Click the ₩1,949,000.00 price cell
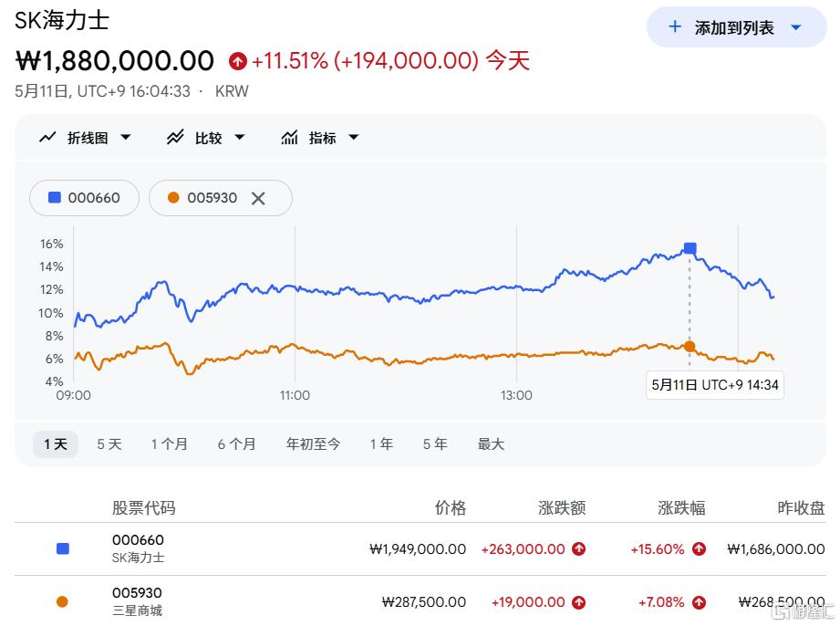The width and height of the screenshot is (840, 626). point(418,548)
